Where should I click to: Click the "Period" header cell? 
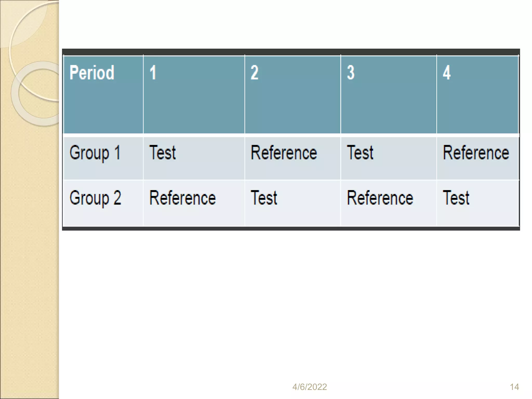click(92, 73)
